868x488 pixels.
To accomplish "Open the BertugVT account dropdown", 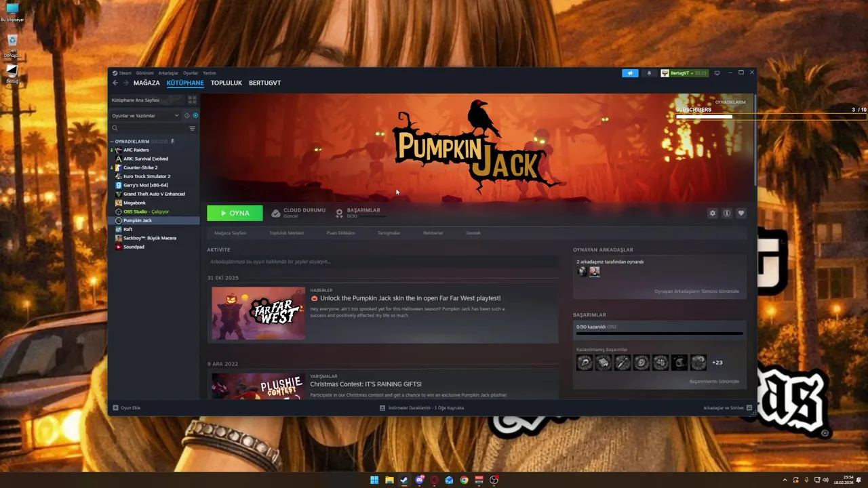I will (x=684, y=73).
